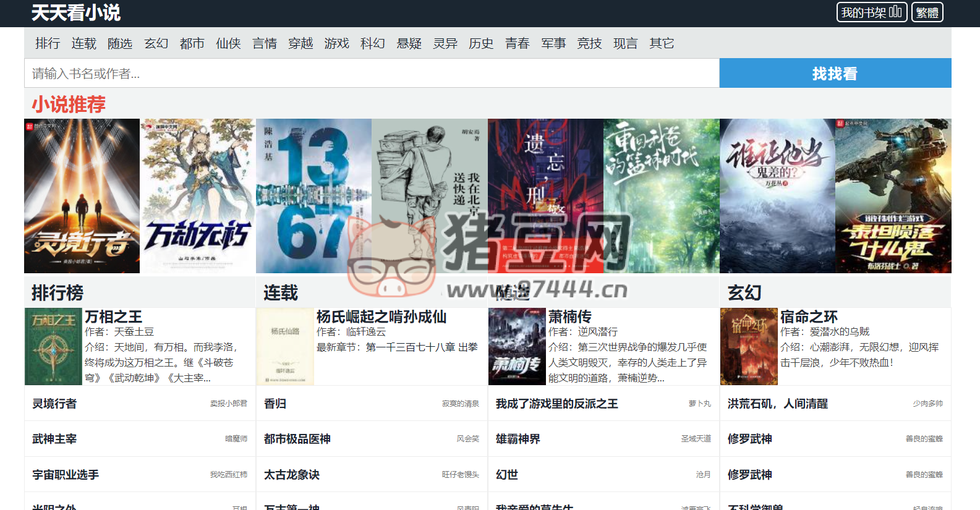Select 玄幻 in navigation bar
The height and width of the screenshot is (510, 980).
point(156,43)
